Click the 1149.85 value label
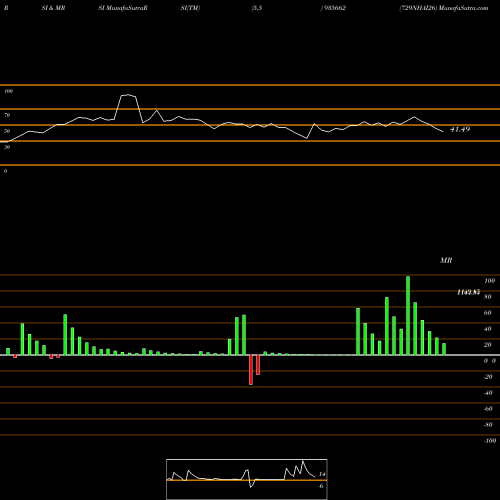Image resolution: width=500 pixels, height=500 pixels. tap(468, 292)
